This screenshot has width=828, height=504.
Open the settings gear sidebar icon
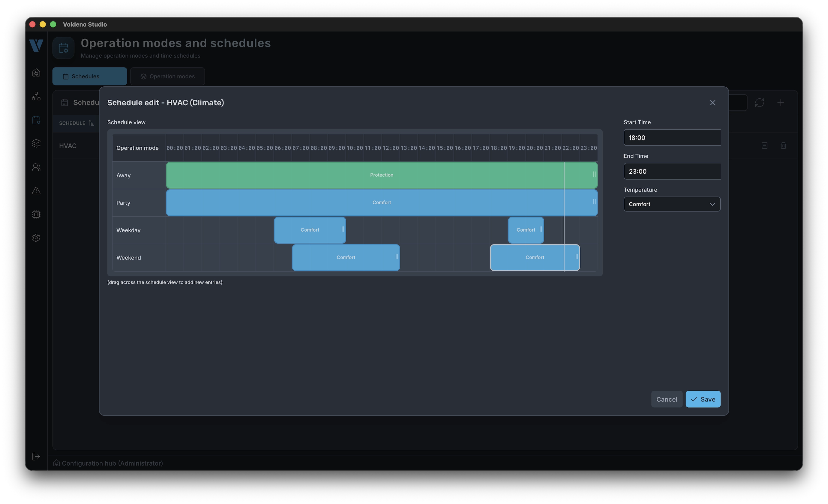coord(36,238)
